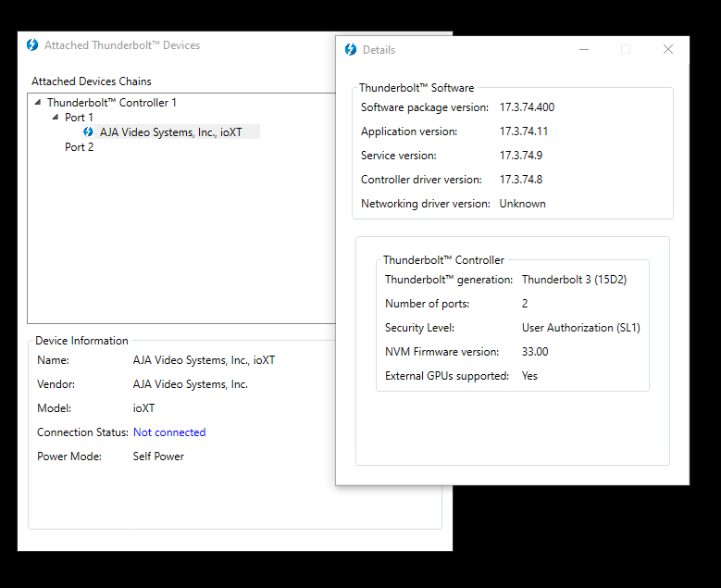Click the Security Level value User Authorization (SL1)
Viewport: 721px width, 588px height.
(580, 328)
